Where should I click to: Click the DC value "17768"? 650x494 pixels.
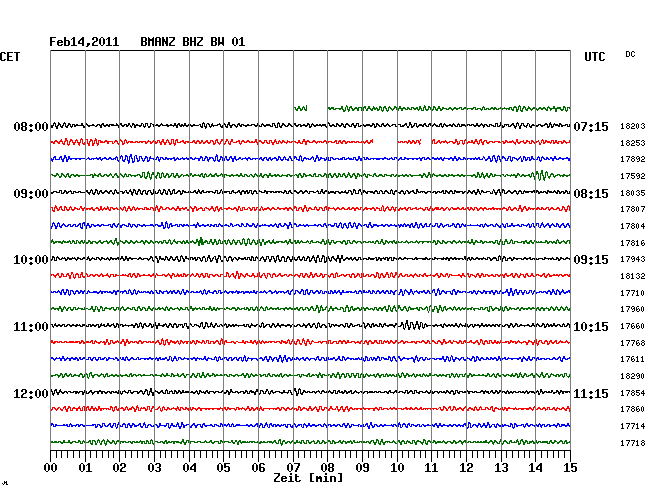[633, 343]
